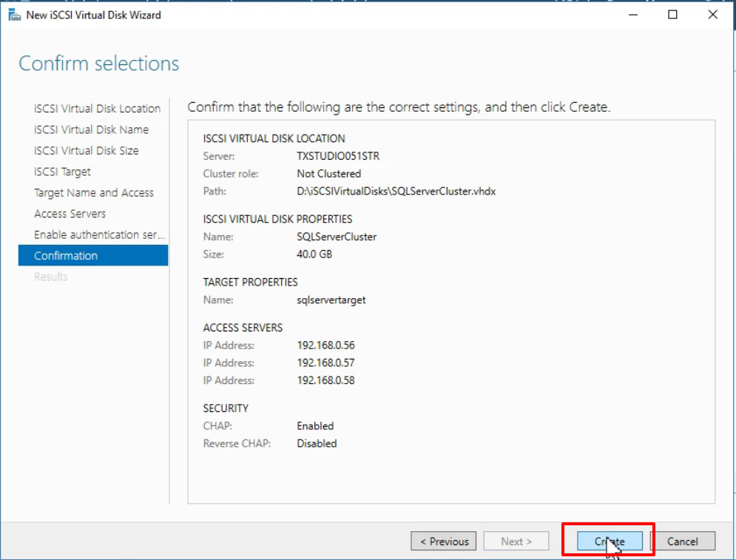The image size is (736, 560).
Task: Click the CHAP value Enabled
Action: (x=315, y=426)
